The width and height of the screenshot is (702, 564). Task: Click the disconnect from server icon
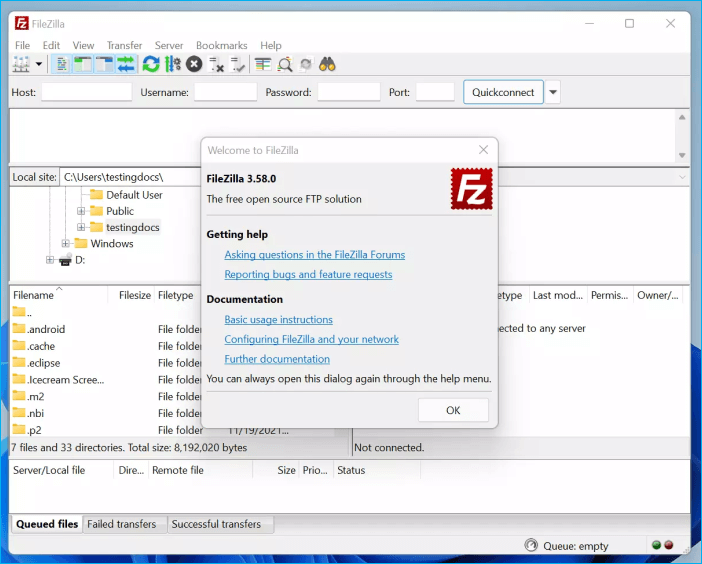(x=217, y=64)
